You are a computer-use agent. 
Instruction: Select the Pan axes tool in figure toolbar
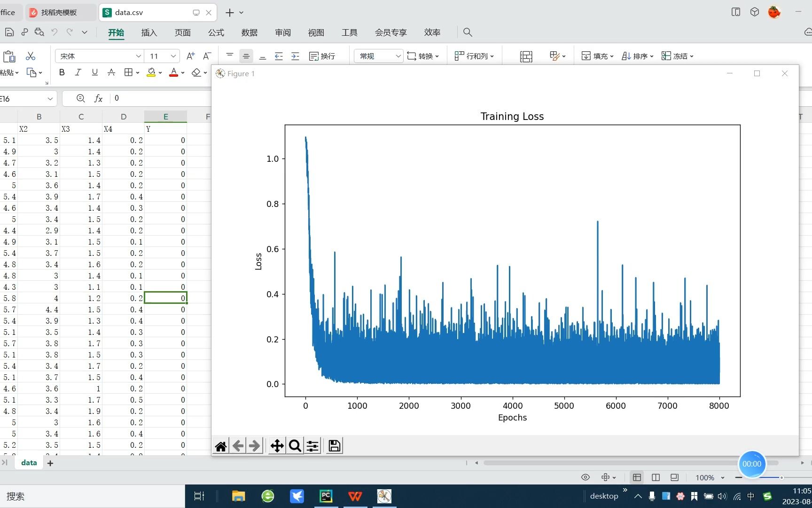point(277,446)
